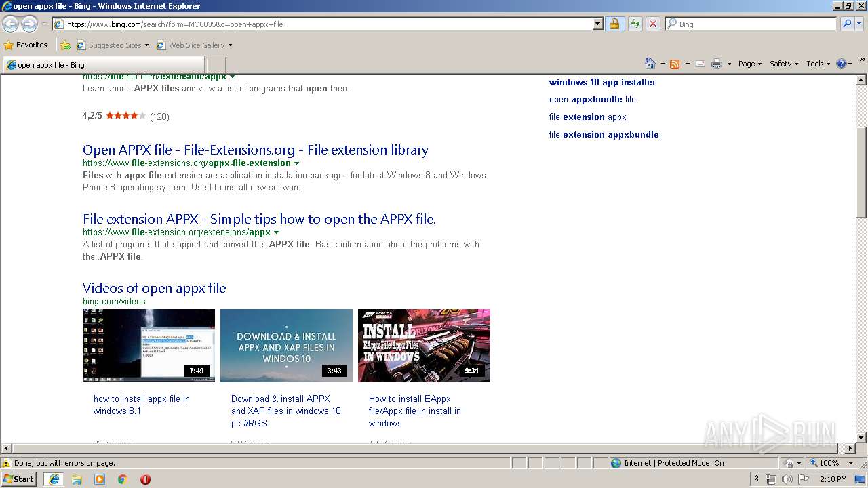Open the Print options dropdown arrow
868x488 pixels.
729,64
